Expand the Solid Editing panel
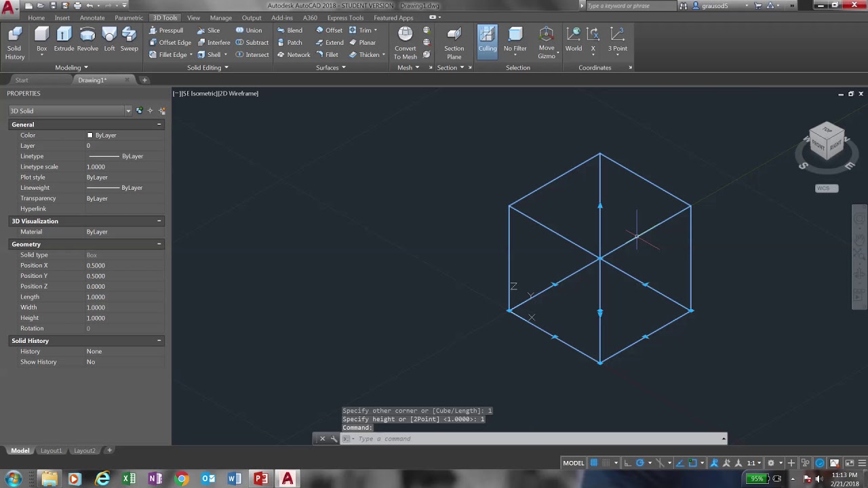This screenshot has height=488, width=868. (x=208, y=68)
